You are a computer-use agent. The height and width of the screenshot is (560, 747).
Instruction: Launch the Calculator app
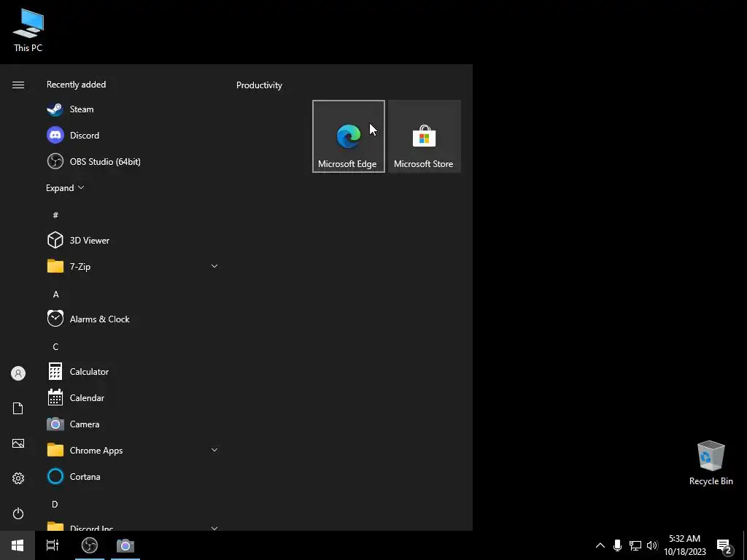point(133,371)
